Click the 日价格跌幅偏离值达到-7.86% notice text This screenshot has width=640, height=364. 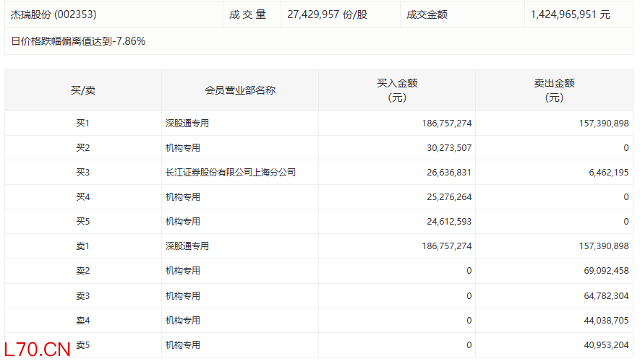coord(78,41)
